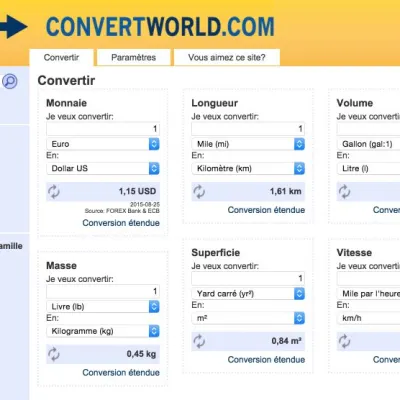Focus the Vitesse amount input field
The width and height of the screenshot is (400, 400).
pos(368,278)
